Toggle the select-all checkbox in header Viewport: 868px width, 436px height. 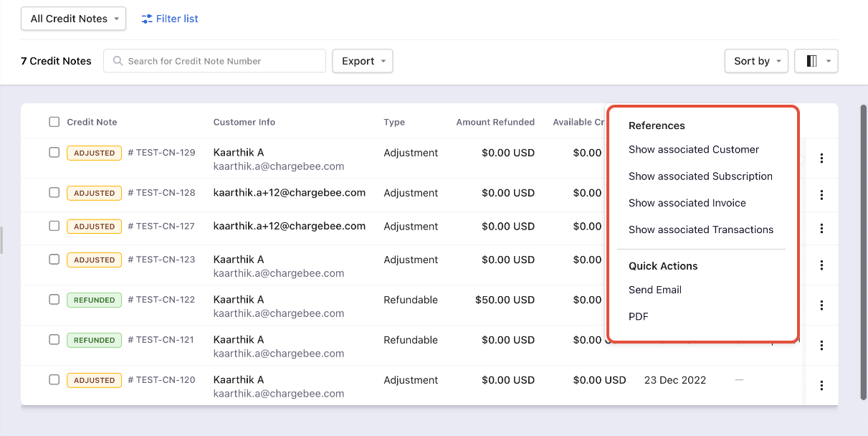54,122
